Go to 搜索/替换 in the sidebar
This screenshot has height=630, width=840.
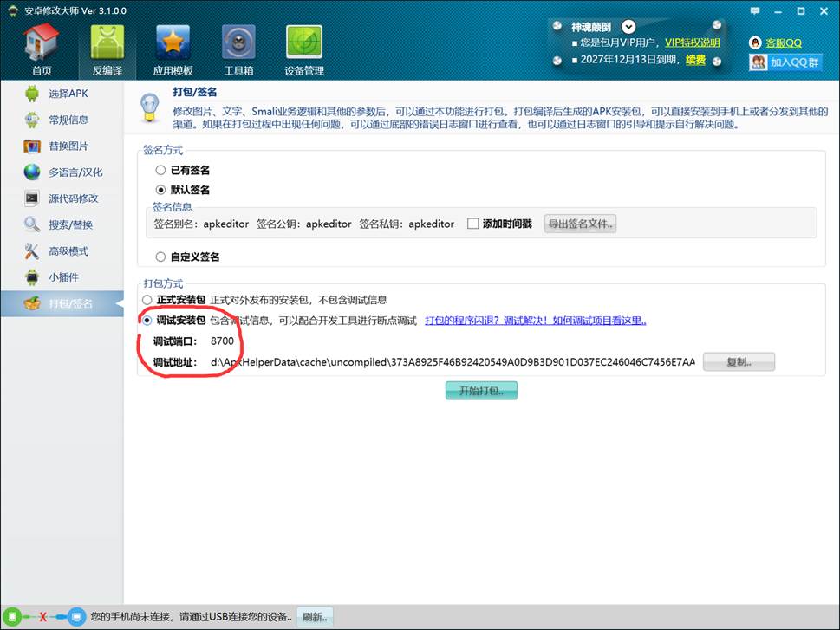62,224
